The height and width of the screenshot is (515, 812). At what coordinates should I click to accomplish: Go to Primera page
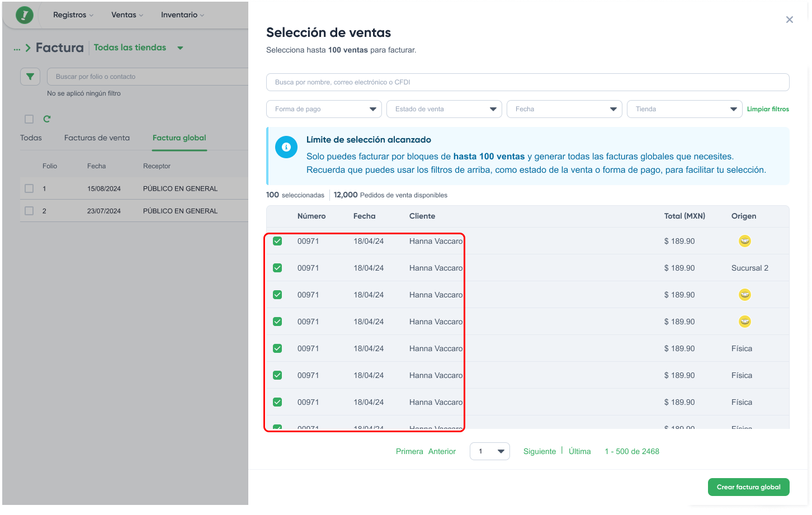tap(409, 451)
